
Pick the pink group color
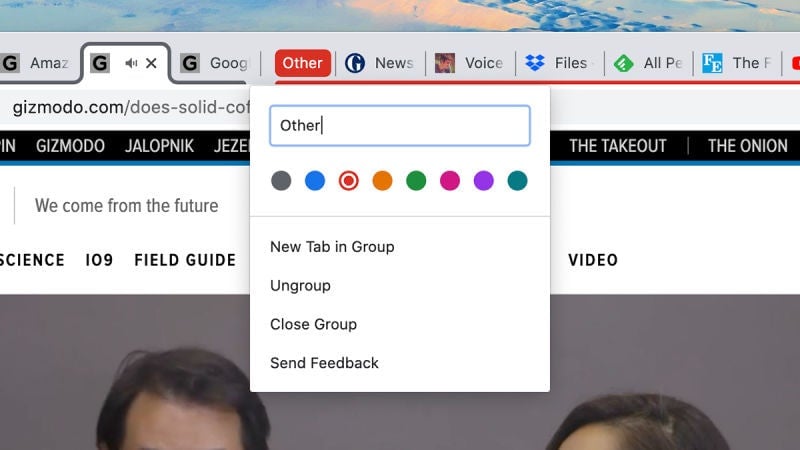point(449,181)
